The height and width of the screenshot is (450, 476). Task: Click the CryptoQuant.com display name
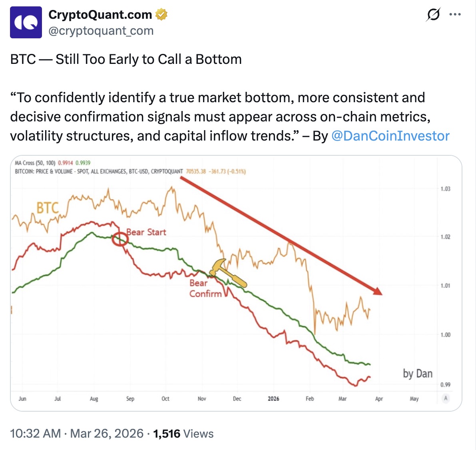(x=99, y=14)
